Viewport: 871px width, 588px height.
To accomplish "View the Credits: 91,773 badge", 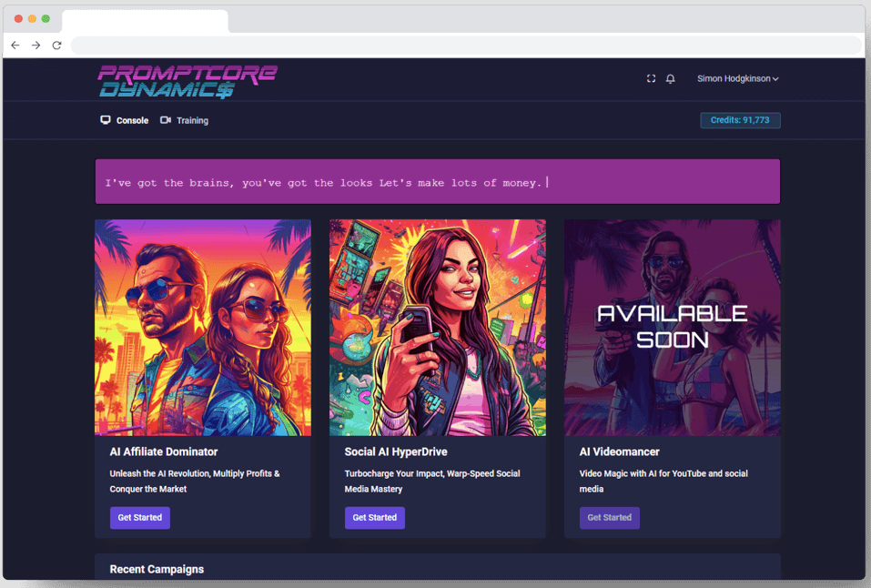I will click(740, 120).
